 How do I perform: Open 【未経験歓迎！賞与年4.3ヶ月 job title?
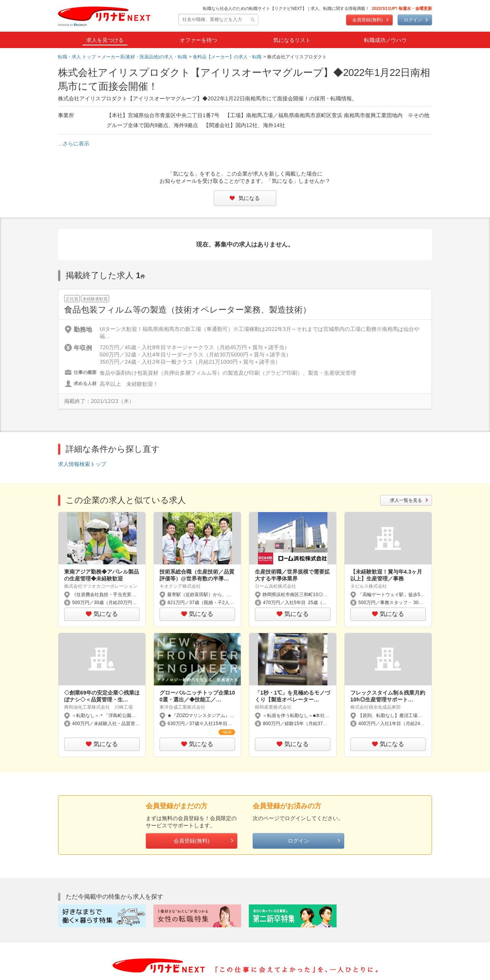[x=386, y=575]
